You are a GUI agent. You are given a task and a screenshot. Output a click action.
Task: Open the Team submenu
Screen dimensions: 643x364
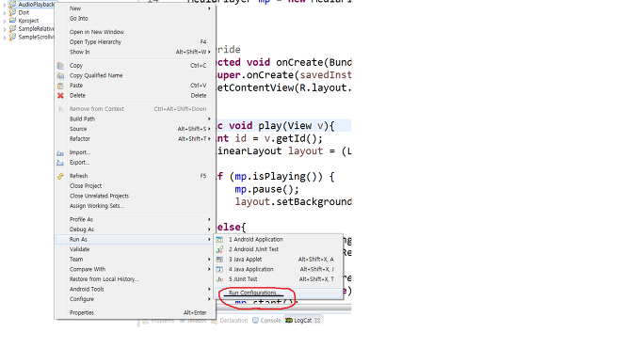pyautogui.click(x=136, y=260)
